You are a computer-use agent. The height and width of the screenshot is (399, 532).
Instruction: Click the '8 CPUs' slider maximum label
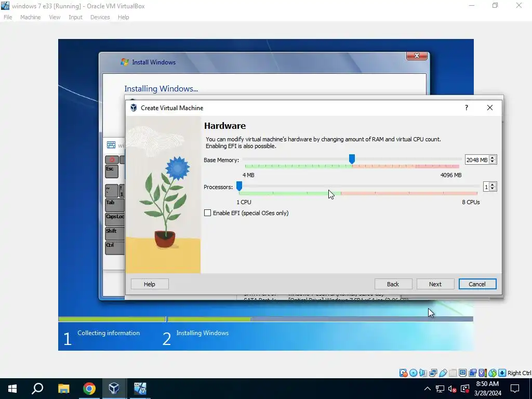pyautogui.click(x=471, y=202)
